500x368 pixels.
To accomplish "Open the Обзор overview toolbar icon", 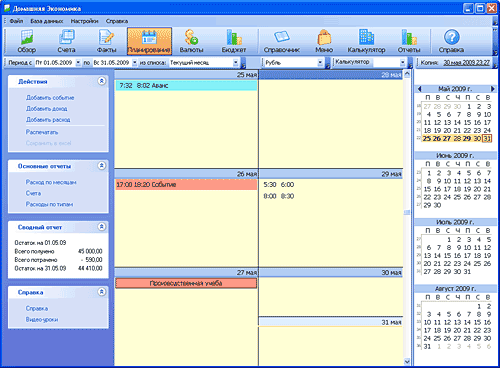I will (x=27, y=41).
